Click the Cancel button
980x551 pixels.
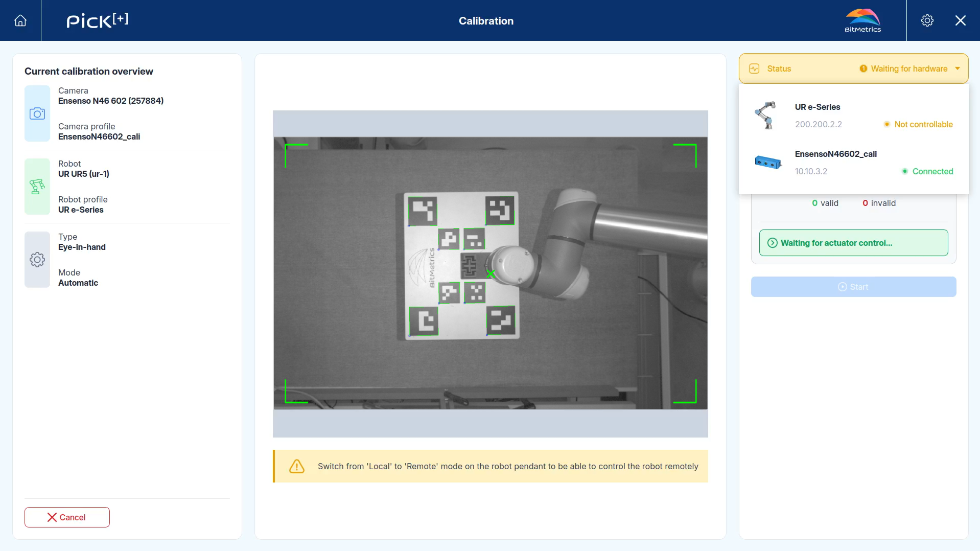pyautogui.click(x=67, y=517)
